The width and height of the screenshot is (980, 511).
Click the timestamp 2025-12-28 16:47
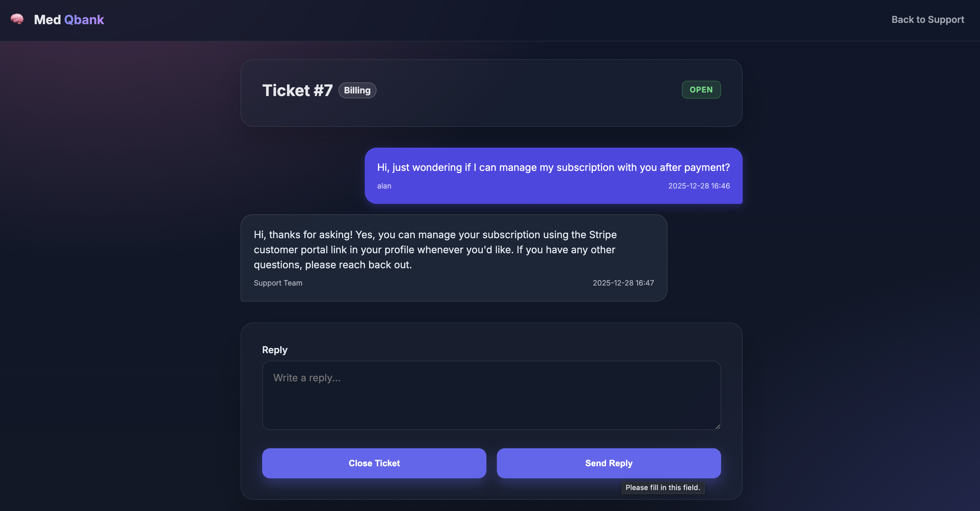[623, 283]
